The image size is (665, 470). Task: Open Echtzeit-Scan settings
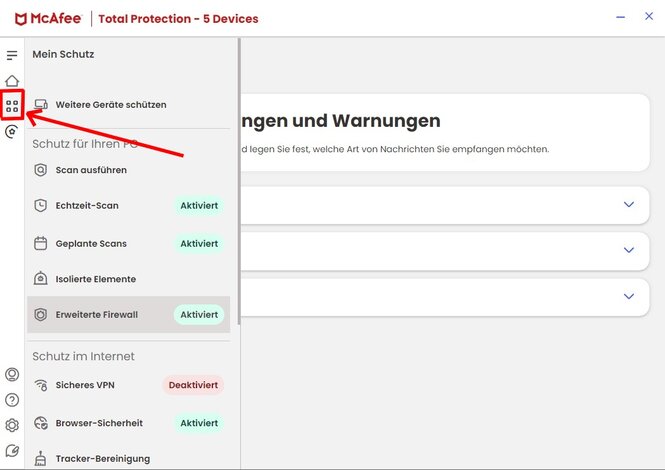pyautogui.click(x=129, y=206)
